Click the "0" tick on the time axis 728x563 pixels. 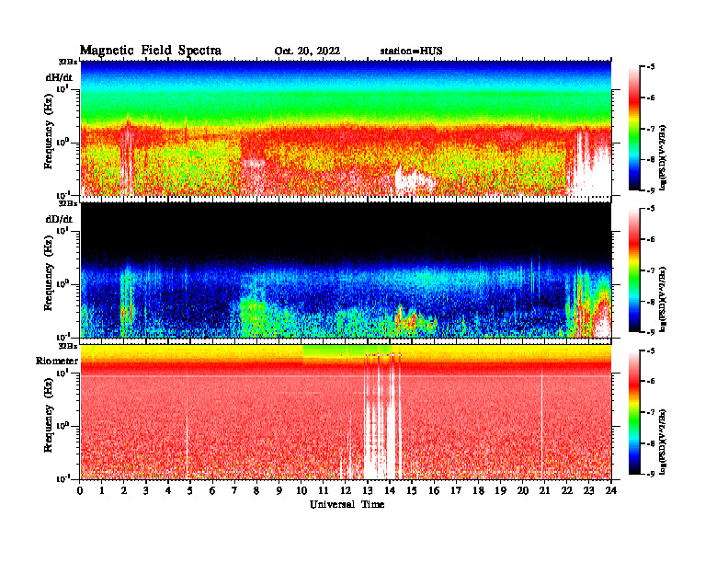tap(80, 490)
